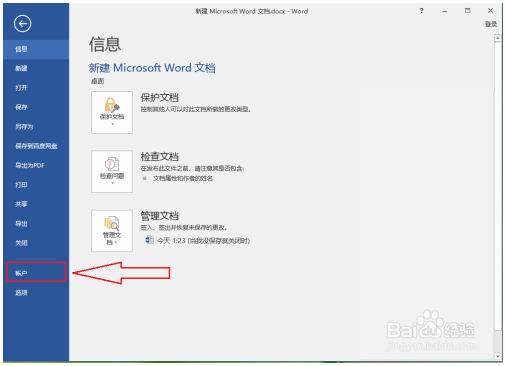Click the 登录 sign-in link

coord(491,24)
